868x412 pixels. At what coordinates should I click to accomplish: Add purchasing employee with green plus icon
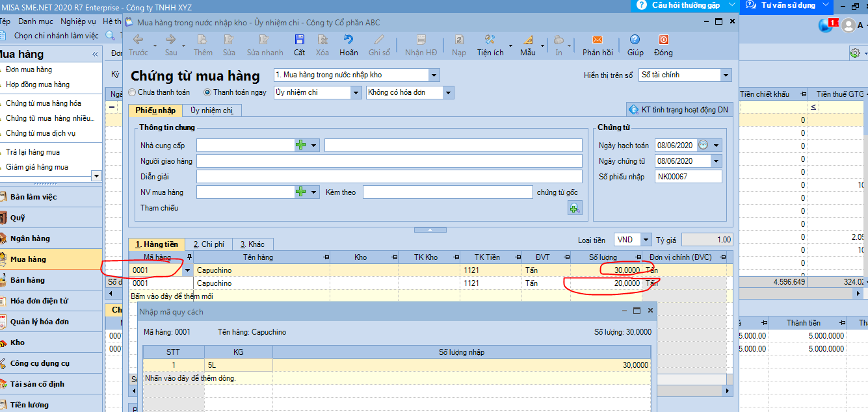tap(300, 192)
